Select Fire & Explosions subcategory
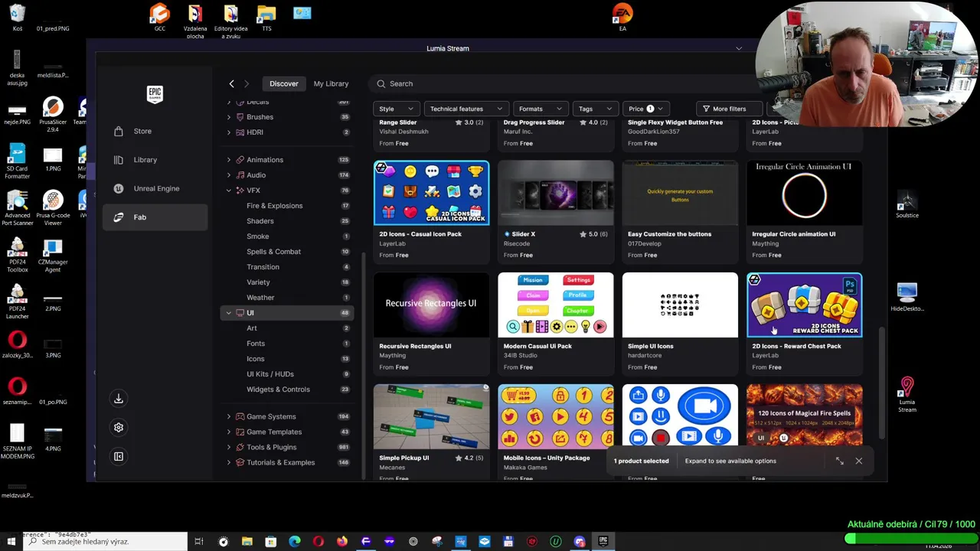 (274, 206)
